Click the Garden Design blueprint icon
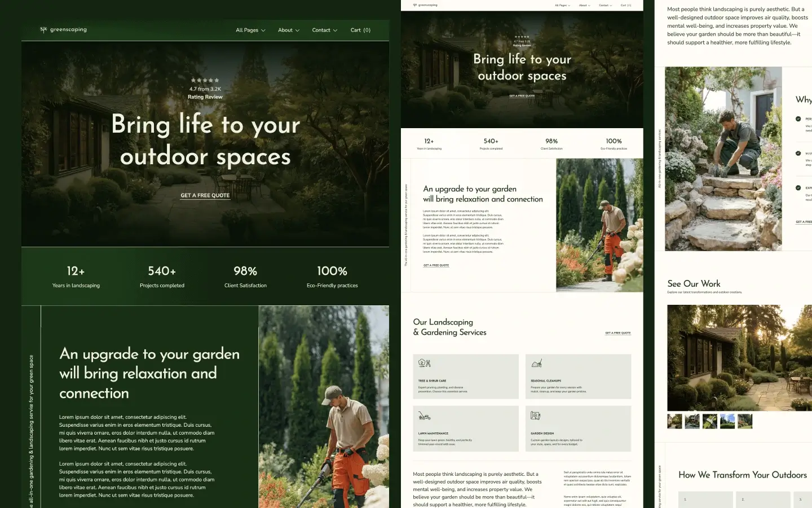 click(536, 416)
